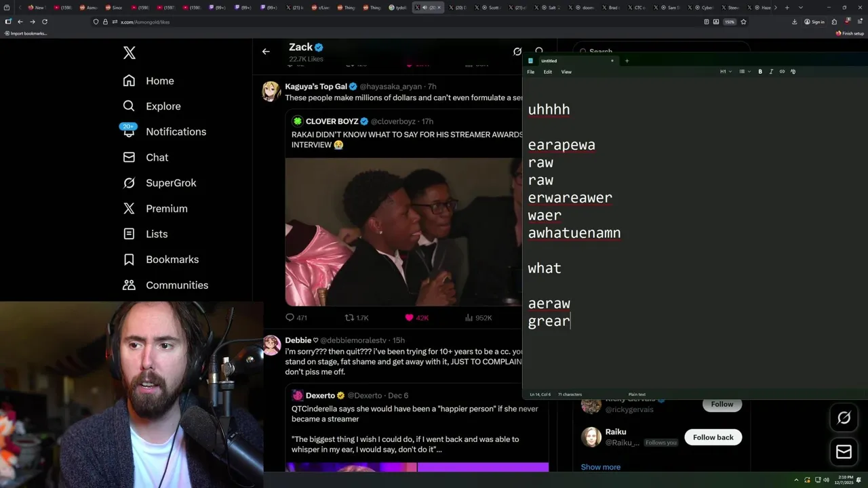
Task: Click the text word what in Notepad
Action: tap(545, 268)
